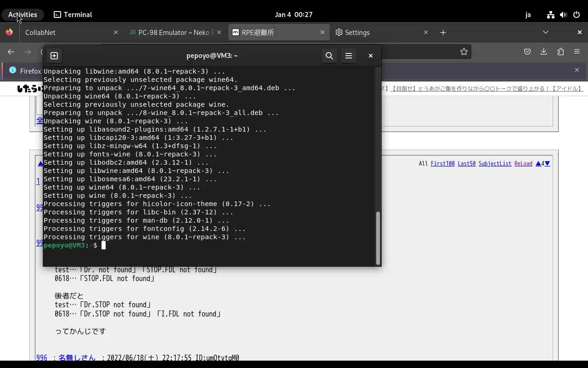Click post number 996 link
This screenshot has height=368, width=588.
42,357
